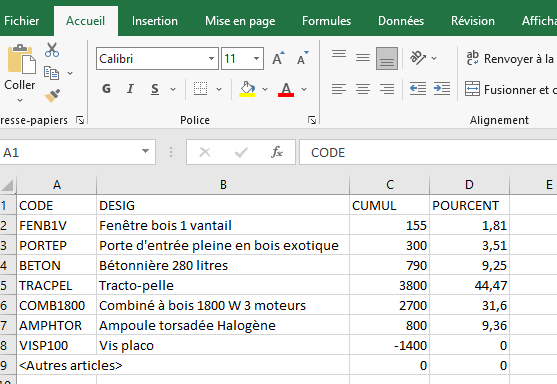
Task: Align text left
Action: click(x=339, y=89)
